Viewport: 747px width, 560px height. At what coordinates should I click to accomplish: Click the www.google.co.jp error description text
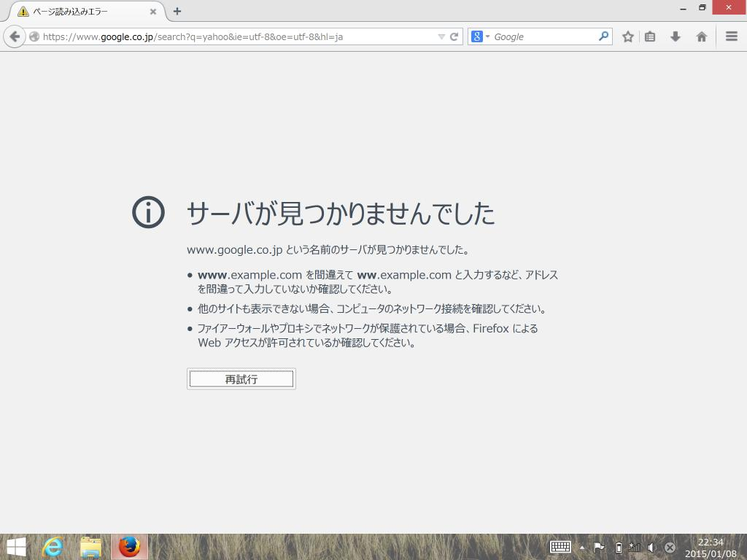pyautogui.click(x=329, y=249)
